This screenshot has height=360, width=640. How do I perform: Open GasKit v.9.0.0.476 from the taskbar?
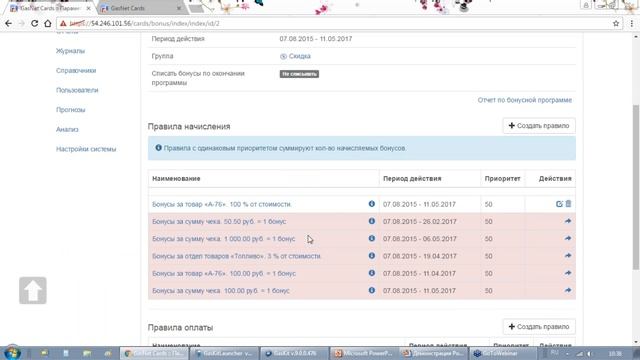(x=295, y=353)
